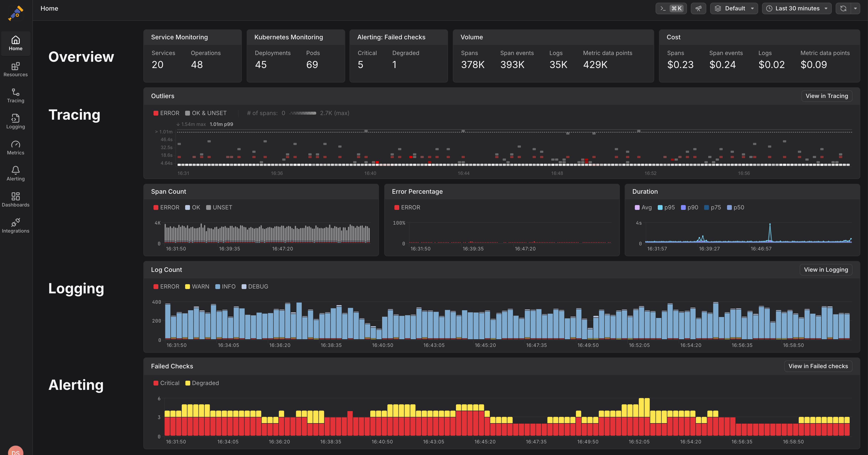The image size is (868, 455).
Task: Open the Resources sidebar icon
Action: click(15, 69)
